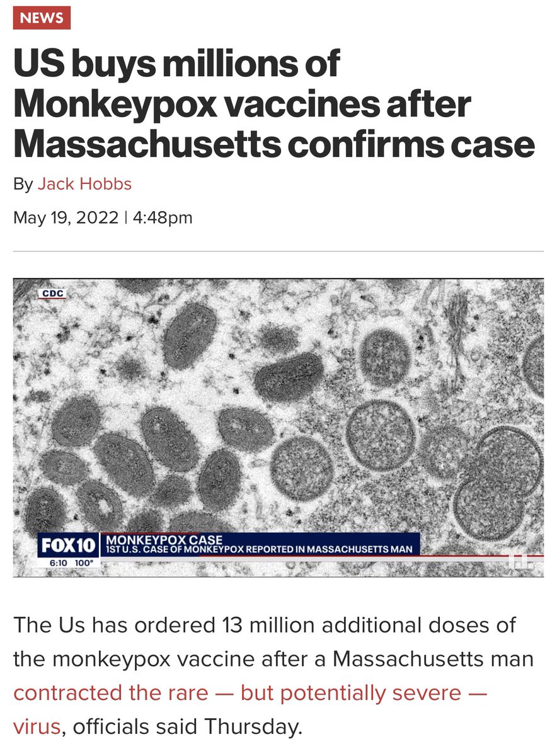The height and width of the screenshot is (756, 557).
Task: Click the Monkeypox vaccines article headline
Action: click(274, 105)
